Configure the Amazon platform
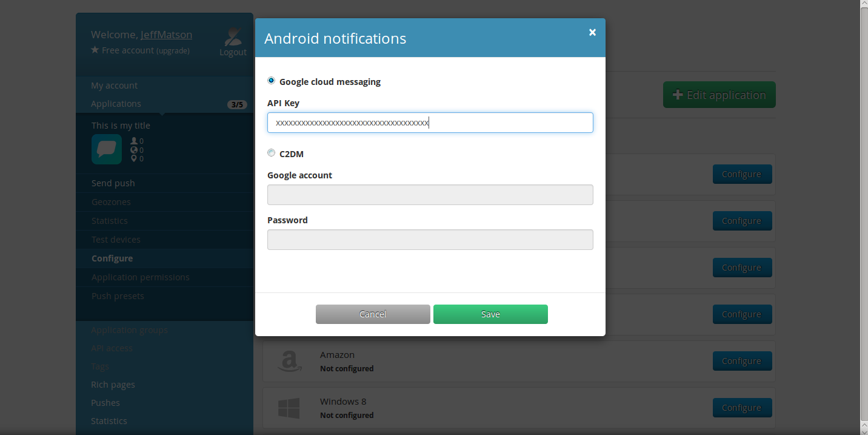 coord(742,361)
